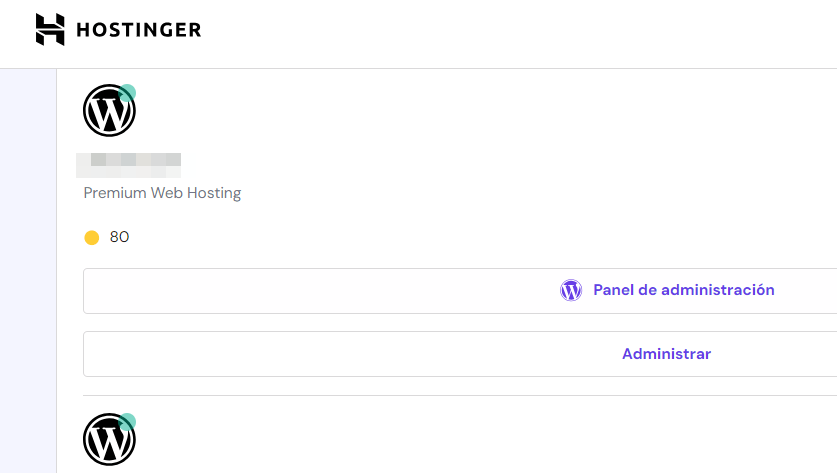
Task: Click small purple WordPress icon in admin button
Action: point(571,290)
